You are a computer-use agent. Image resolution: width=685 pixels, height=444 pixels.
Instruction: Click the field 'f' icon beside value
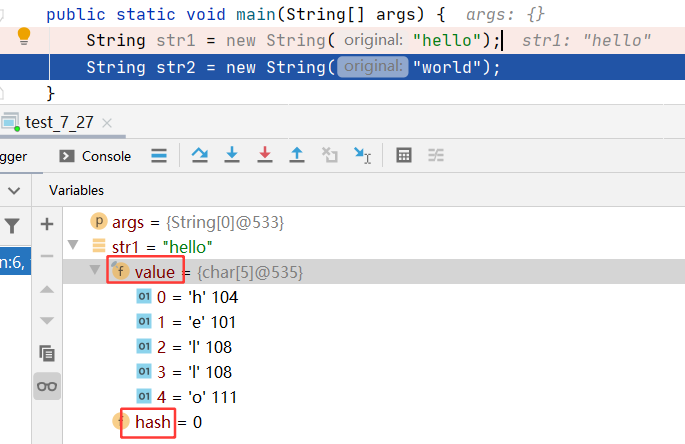point(120,271)
